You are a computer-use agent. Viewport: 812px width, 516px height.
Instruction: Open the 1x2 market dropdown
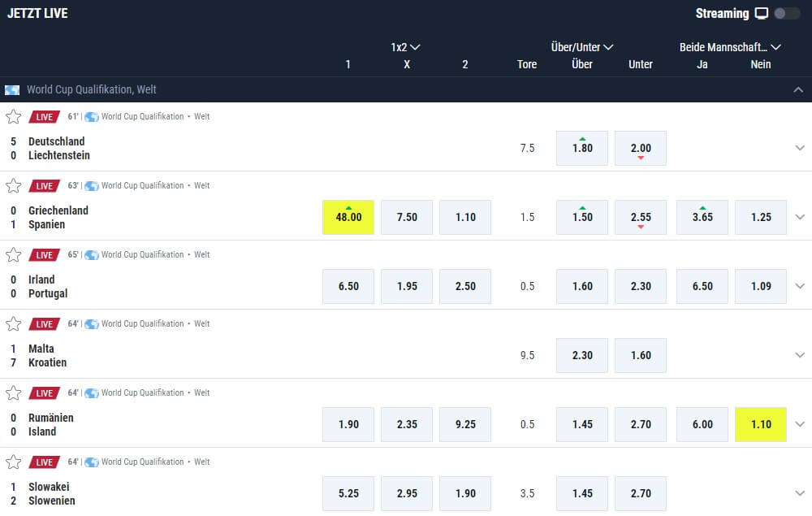[x=406, y=47]
